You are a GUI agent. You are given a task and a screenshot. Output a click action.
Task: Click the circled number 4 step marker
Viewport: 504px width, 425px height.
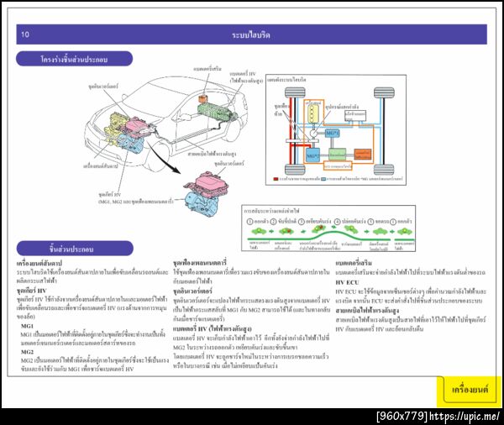pyautogui.click(x=337, y=222)
